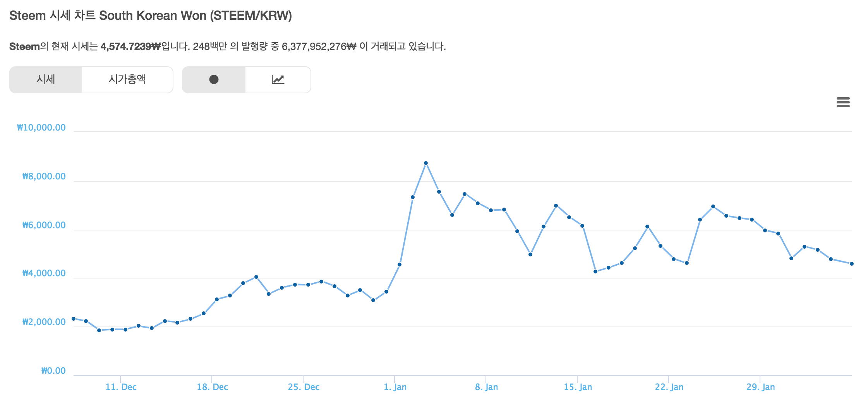Click the ₩10,000.00 y-axis label
This screenshot has width=868, height=409.
pyautogui.click(x=41, y=127)
